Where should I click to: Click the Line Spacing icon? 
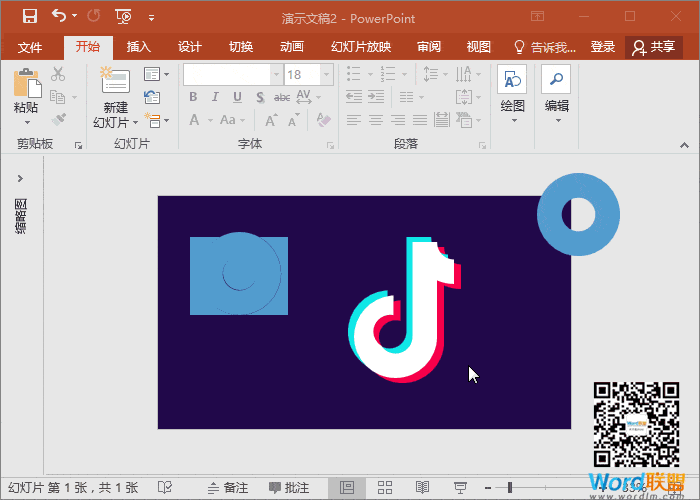click(431, 74)
